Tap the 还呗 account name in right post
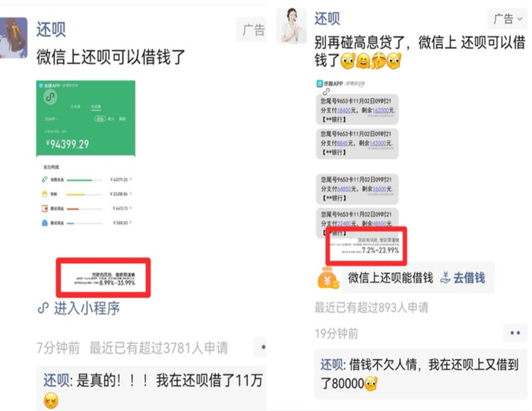This screenshot has width=532, height=411. [x=327, y=18]
